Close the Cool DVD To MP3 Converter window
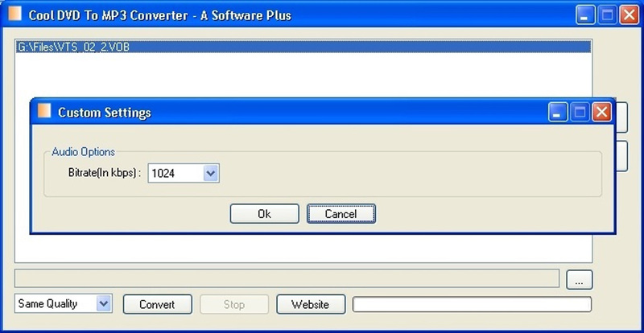Screen dimensions: 644x333 click(x=629, y=15)
